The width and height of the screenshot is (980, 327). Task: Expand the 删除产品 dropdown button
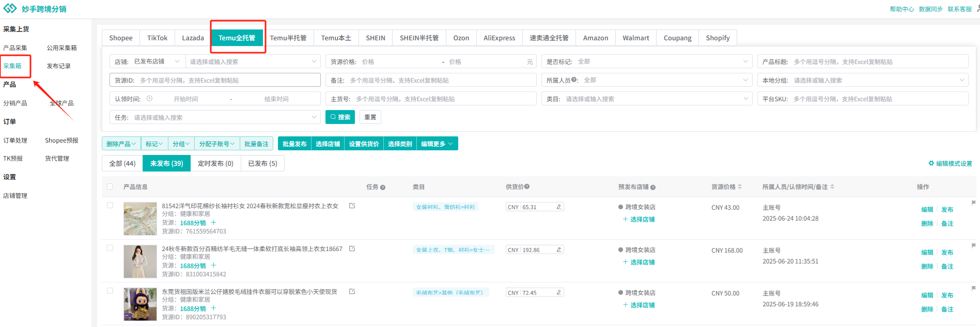121,144
